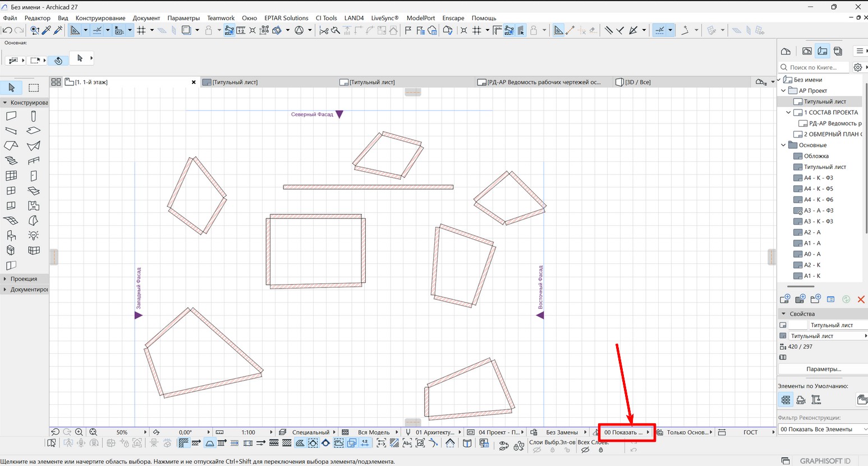Select the Column tool
The height and width of the screenshot is (466, 868).
(x=34, y=116)
